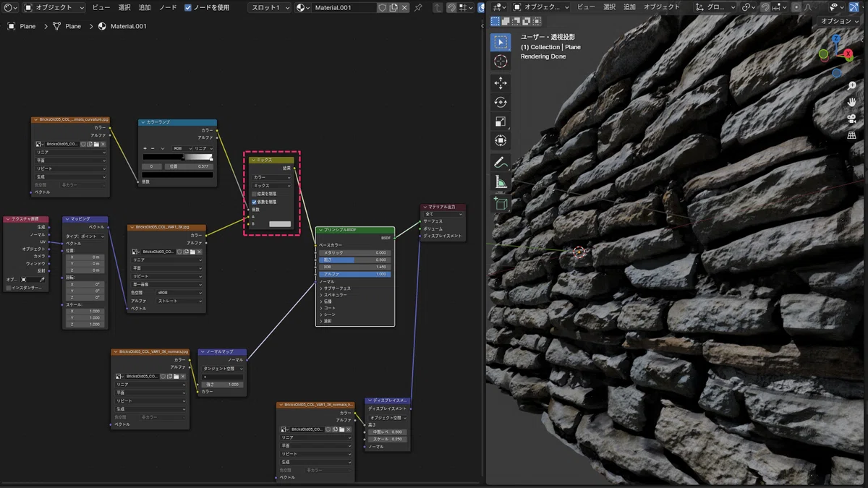Click first Plane object in breadcrumb
This screenshot has height=488, width=868.
(x=27, y=26)
